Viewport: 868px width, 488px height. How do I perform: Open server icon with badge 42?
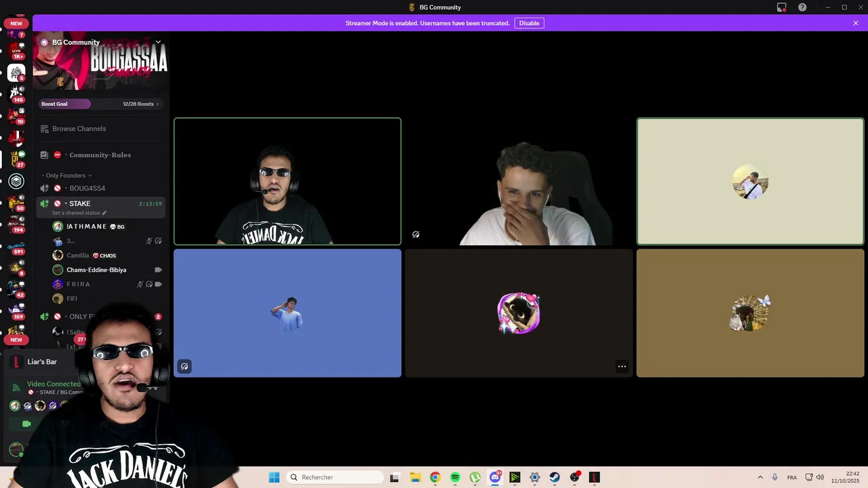(16, 289)
